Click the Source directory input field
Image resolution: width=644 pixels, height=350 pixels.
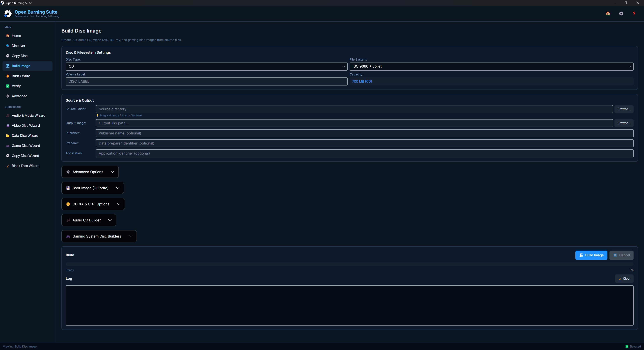point(354,109)
